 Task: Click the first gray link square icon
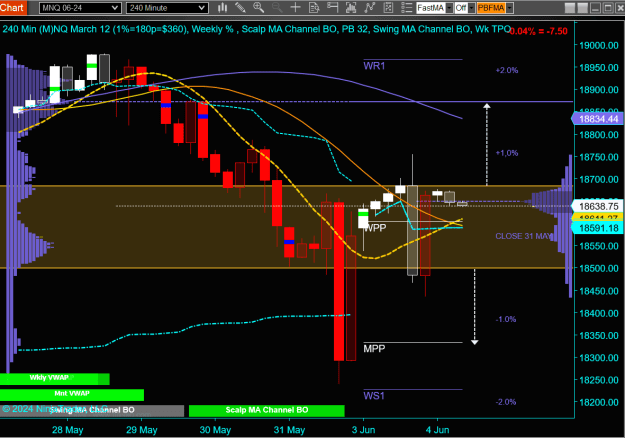570,8
